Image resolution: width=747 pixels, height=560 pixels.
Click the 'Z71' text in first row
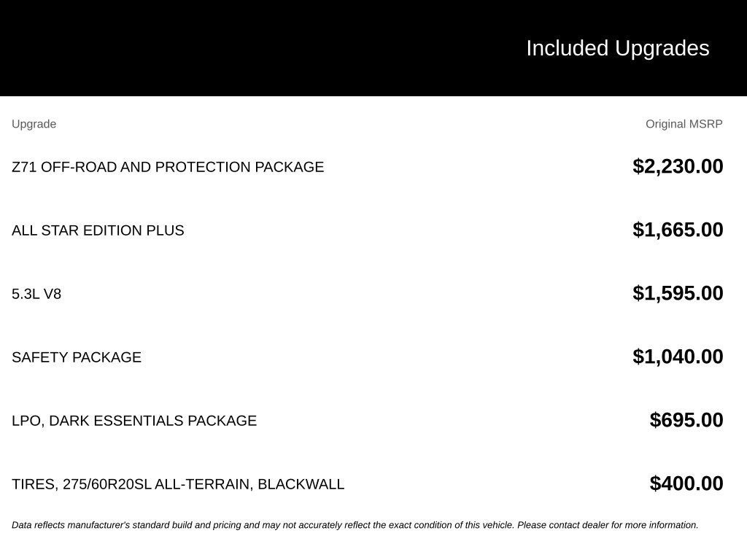tap(24, 167)
